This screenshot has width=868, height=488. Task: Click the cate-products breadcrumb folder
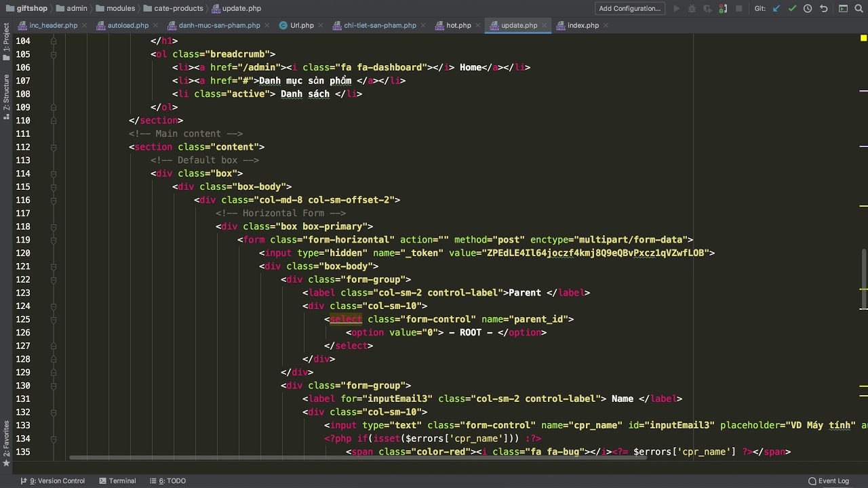coord(174,9)
